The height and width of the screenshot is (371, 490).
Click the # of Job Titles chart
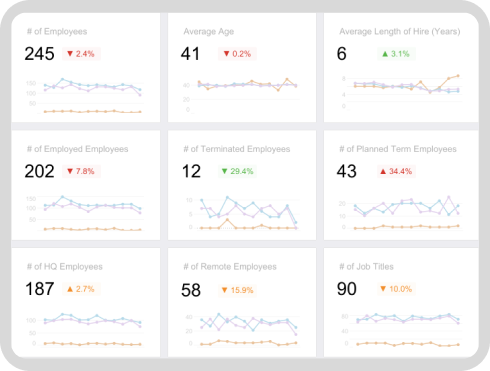point(399,330)
